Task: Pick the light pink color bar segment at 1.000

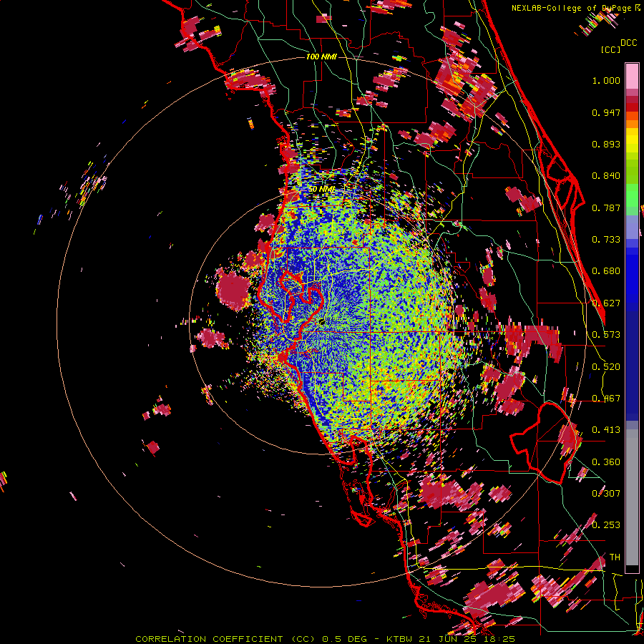Action: click(x=632, y=76)
